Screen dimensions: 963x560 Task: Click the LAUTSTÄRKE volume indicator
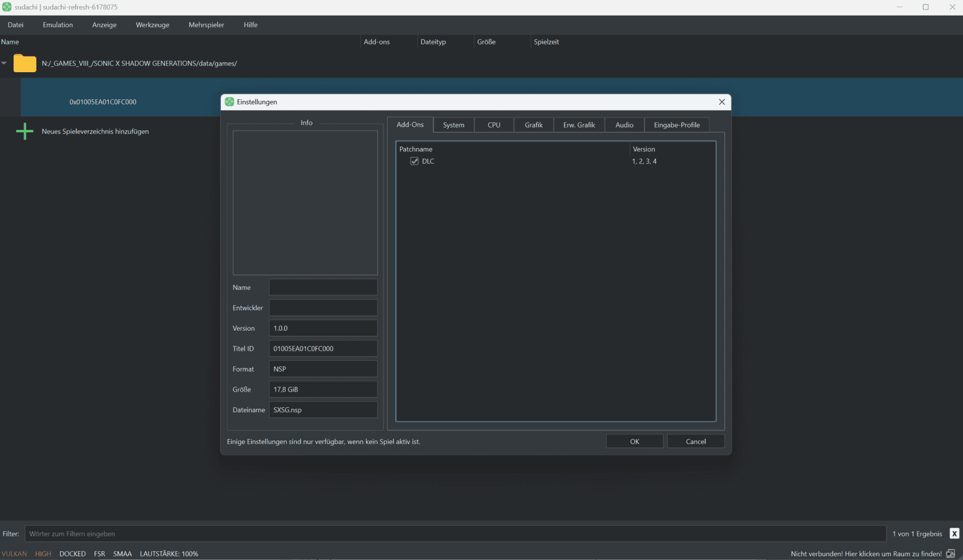[x=169, y=553]
